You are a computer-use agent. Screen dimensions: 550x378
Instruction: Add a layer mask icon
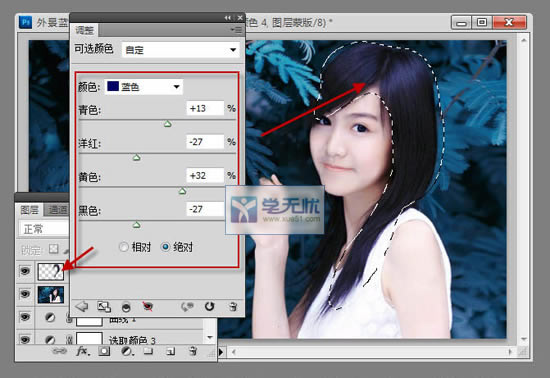104,351
